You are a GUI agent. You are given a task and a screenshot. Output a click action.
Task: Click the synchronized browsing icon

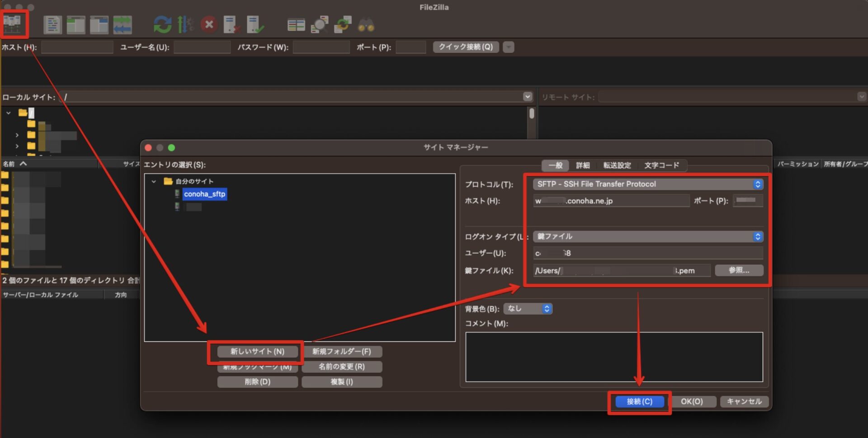342,25
